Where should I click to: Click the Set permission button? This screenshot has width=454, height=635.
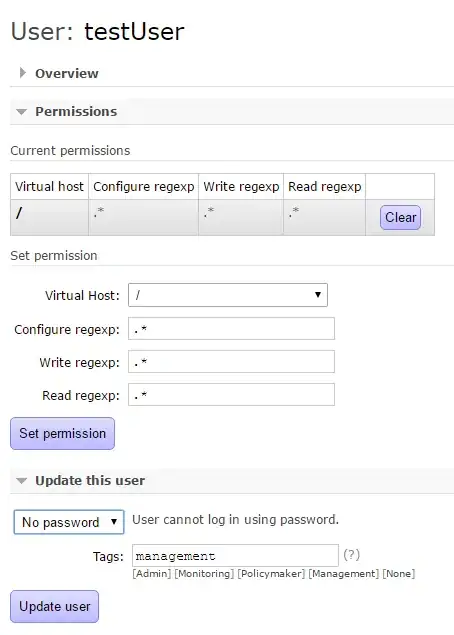click(62, 433)
